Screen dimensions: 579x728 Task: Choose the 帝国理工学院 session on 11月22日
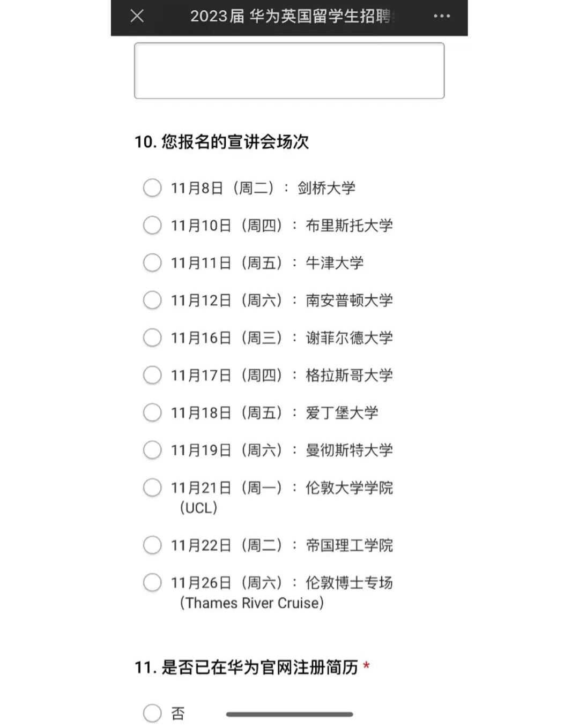152,545
